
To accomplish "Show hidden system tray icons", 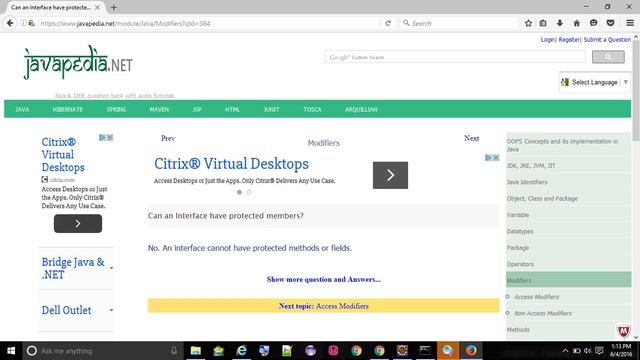I will 565,351.
